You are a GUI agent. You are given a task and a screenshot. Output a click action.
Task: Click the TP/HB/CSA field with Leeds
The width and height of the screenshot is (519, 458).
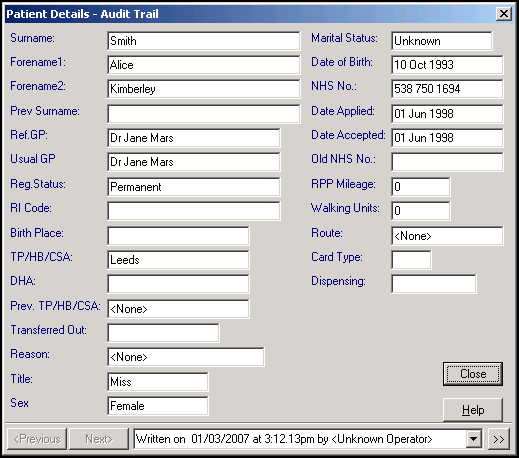tap(178, 260)
